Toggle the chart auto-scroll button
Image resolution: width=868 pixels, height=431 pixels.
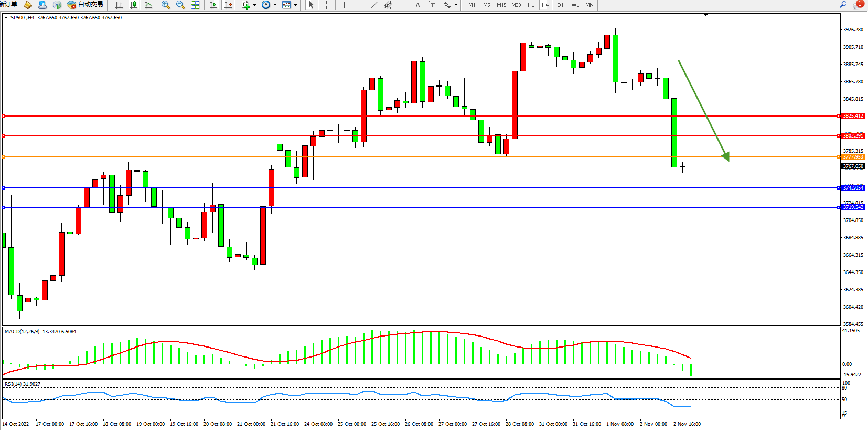pyautogui.click(x=213, y=5)
